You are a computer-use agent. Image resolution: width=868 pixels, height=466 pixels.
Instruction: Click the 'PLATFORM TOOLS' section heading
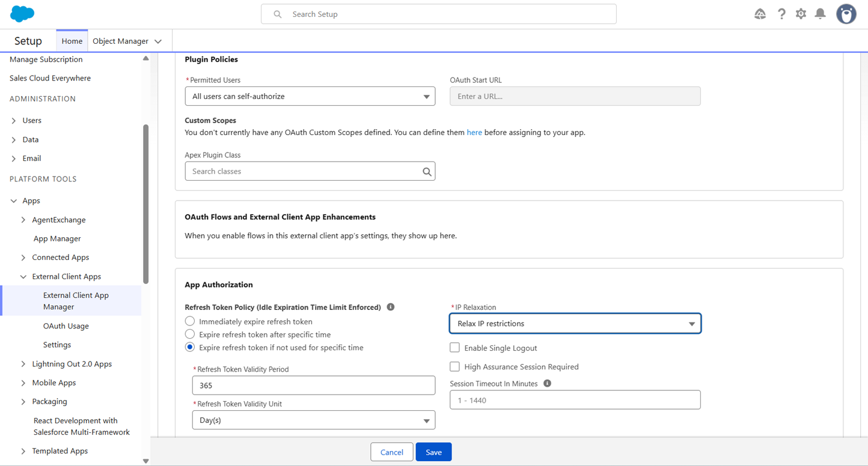(x=43, y=179)
